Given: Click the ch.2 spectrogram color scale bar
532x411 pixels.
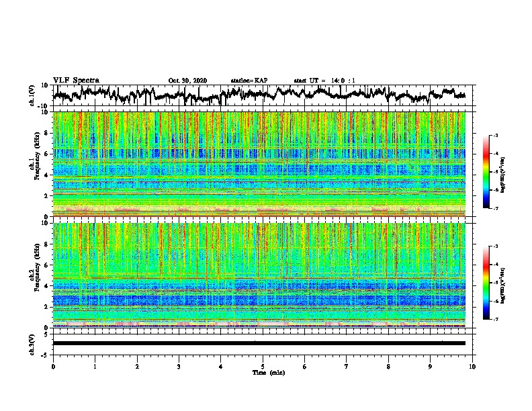Looking at the screenshot, I should tap(486, 283).
